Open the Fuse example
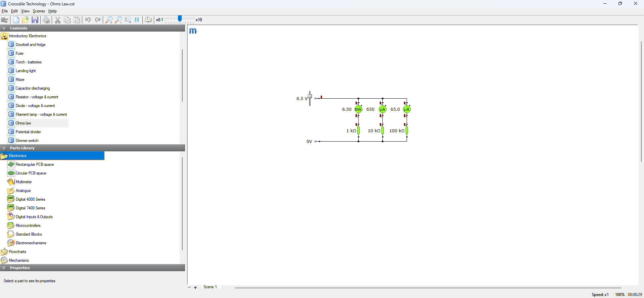This screenshot has width=644, height=298. pos(16,53)
